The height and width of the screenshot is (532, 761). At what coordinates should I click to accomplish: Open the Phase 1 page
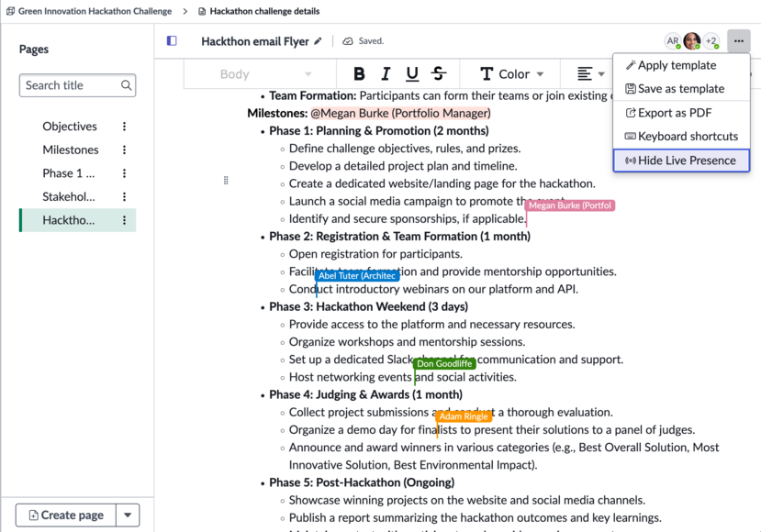click(x=69, y=173)
